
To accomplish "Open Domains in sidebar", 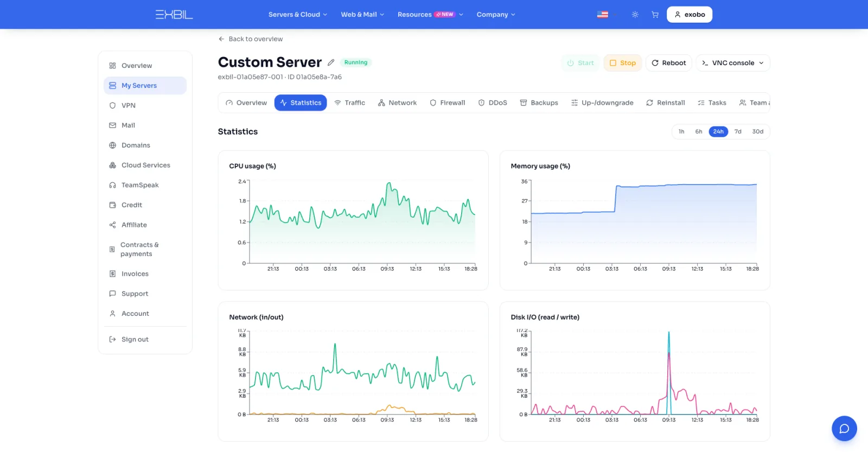I will (x=145, y=145).
